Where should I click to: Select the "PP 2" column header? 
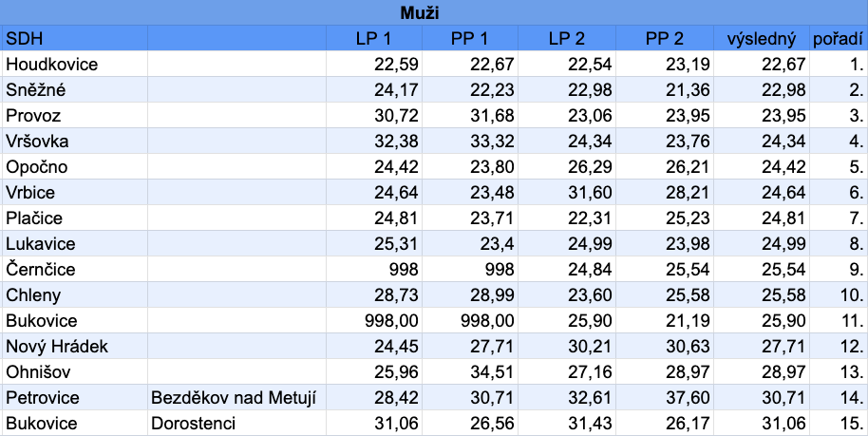(x=665, y=39)
